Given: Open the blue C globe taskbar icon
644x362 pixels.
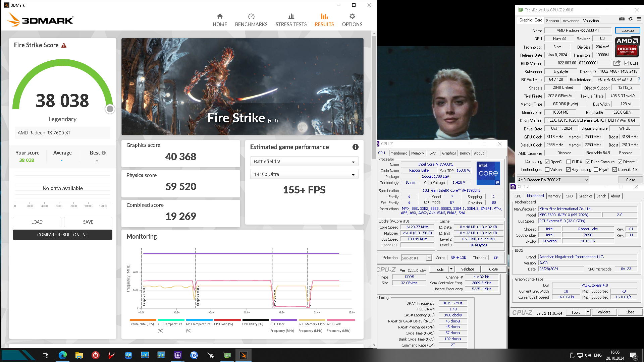Looking at the screenshot, I should pyautogui.click(x=194, y=355).
